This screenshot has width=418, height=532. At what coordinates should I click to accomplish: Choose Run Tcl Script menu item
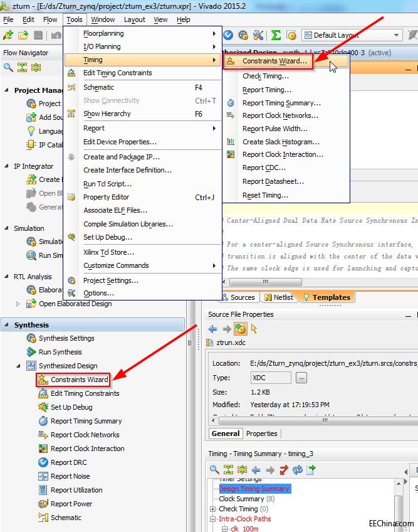point(142,184)
